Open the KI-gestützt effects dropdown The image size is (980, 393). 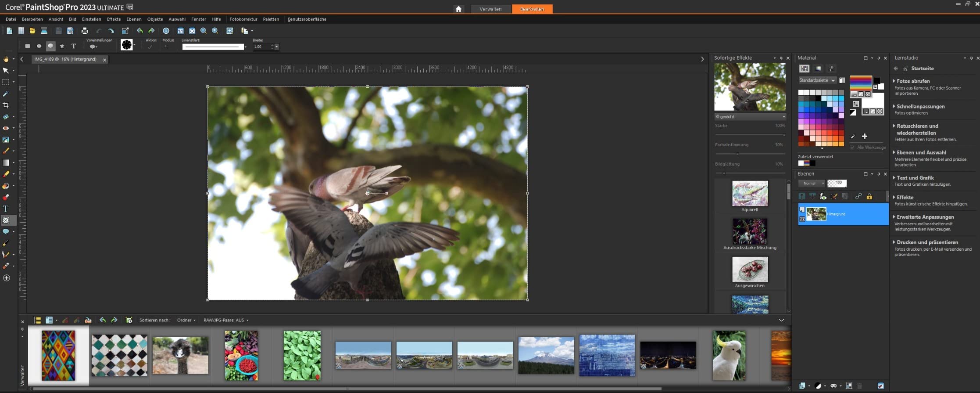(x=750, y=117)
